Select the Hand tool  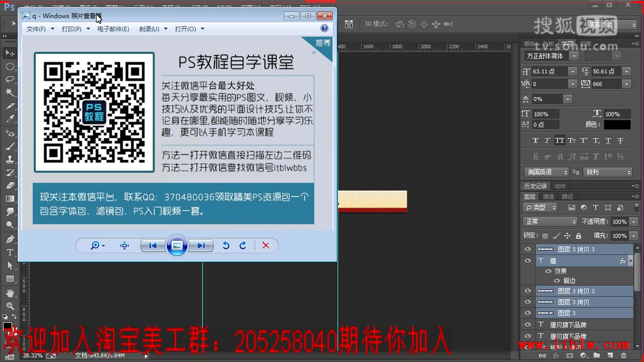[10, 293]
